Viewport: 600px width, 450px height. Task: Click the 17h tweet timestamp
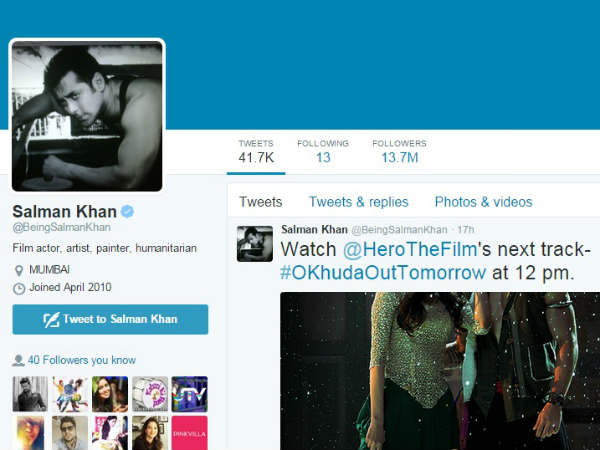click(466, 230)
